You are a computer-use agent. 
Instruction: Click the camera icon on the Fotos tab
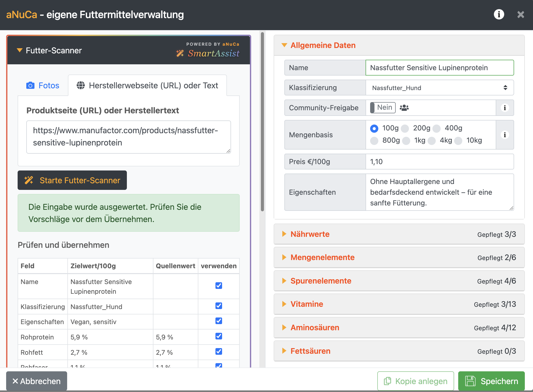click(30, 85)
